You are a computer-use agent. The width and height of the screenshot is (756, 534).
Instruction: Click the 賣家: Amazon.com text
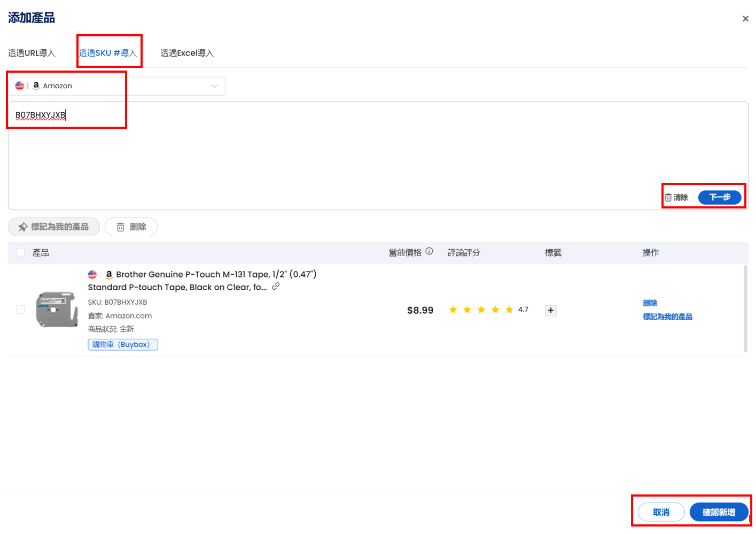120,316
